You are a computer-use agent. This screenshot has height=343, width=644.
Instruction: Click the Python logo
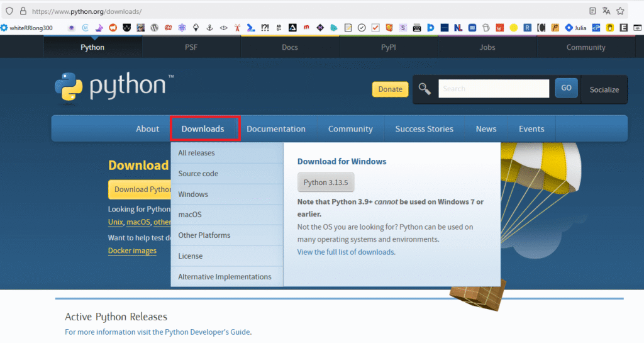(114, 87)
